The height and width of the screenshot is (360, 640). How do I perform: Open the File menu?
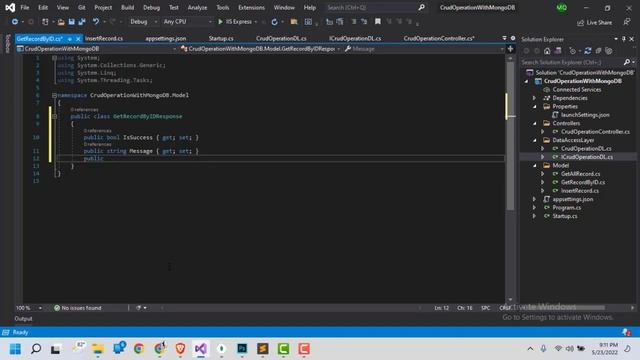click(x=25, y=7)
